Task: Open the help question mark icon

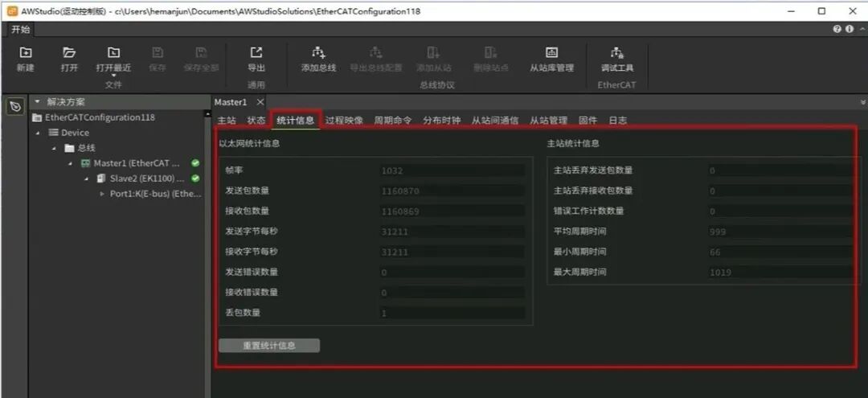Action: click(x=837, y=29)
